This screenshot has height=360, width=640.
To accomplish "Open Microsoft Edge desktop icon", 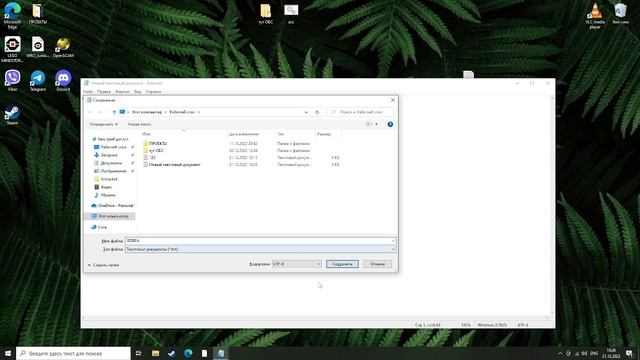I will [12, 16].
